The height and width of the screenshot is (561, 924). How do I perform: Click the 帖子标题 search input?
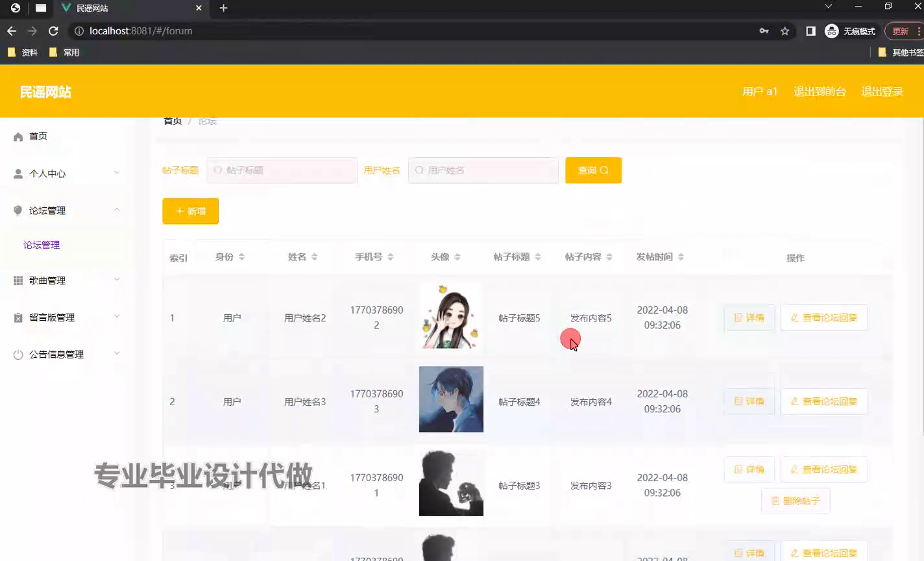(x=282, y=170)
